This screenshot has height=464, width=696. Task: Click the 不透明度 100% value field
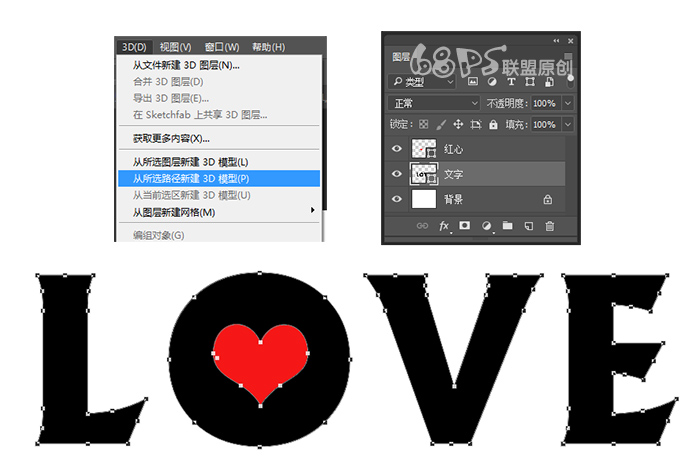(546, 103)
